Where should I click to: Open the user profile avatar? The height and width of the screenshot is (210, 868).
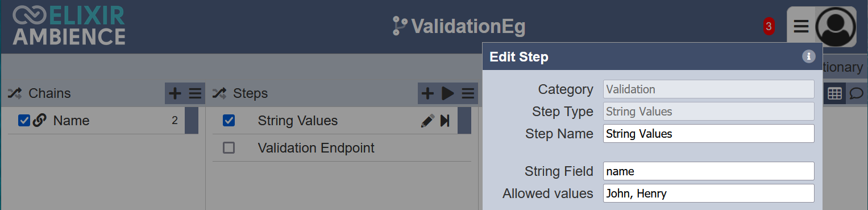[836, 27]
